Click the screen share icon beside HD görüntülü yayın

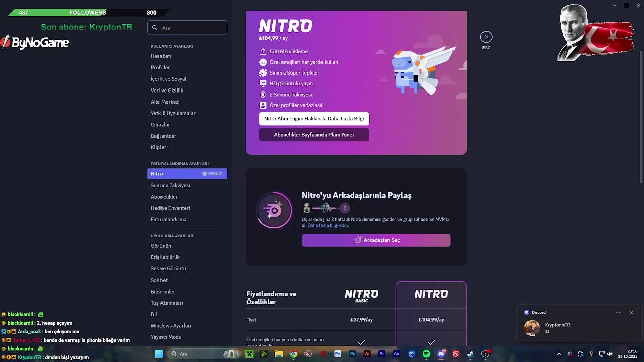(x=263, y=83)
